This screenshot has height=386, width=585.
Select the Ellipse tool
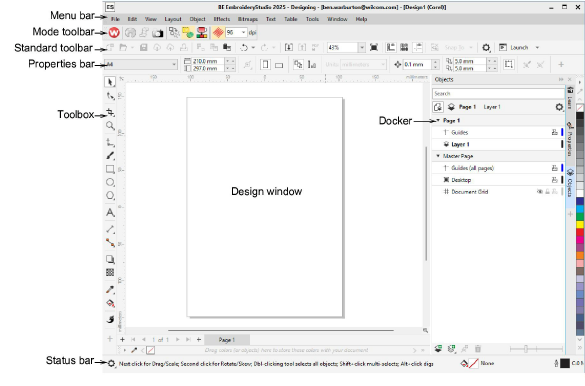coord(110,182)
